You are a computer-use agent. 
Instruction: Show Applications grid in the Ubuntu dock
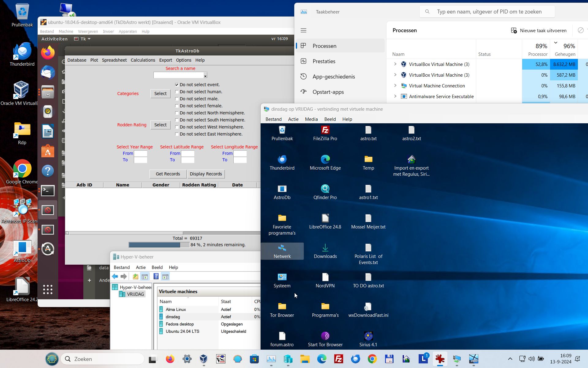point(48,289)
